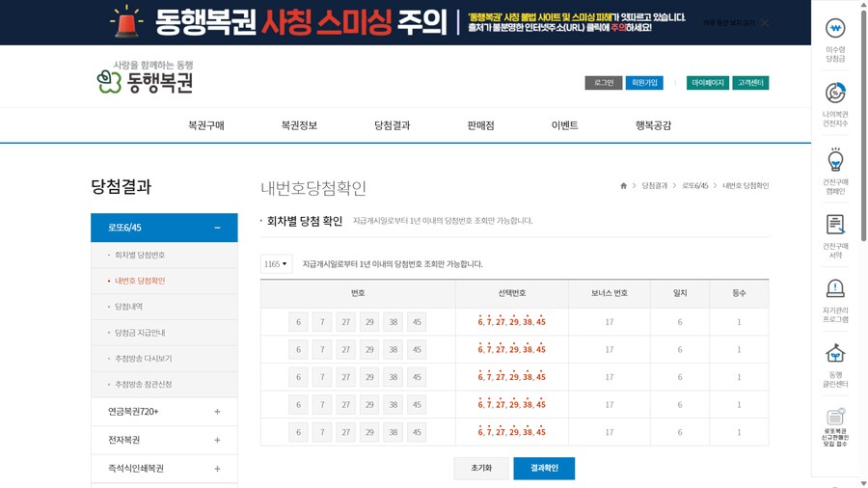The image size is (868, 488).
Task: Collapse the 로또6/45 sidebar section
Action: (217, 228)
